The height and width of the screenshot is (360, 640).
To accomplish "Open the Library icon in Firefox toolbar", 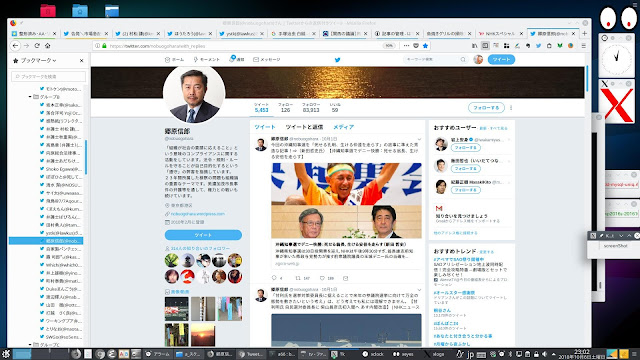I will click(475, 46).
